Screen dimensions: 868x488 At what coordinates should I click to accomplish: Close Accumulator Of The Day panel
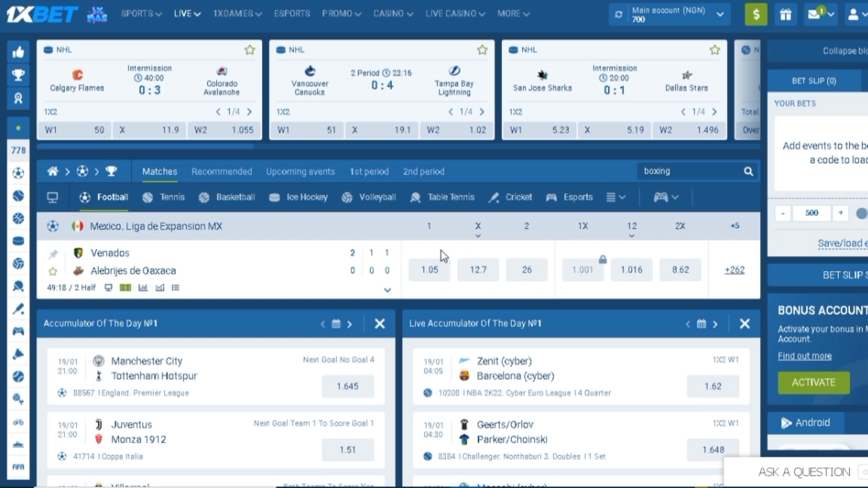coord(380,324)
